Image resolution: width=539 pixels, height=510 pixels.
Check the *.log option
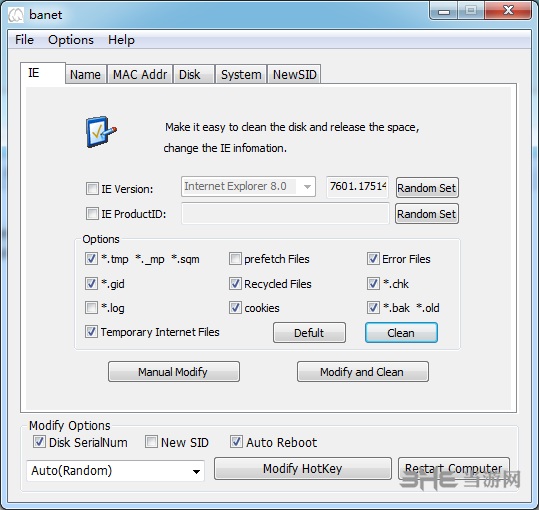tap(91, 307)
